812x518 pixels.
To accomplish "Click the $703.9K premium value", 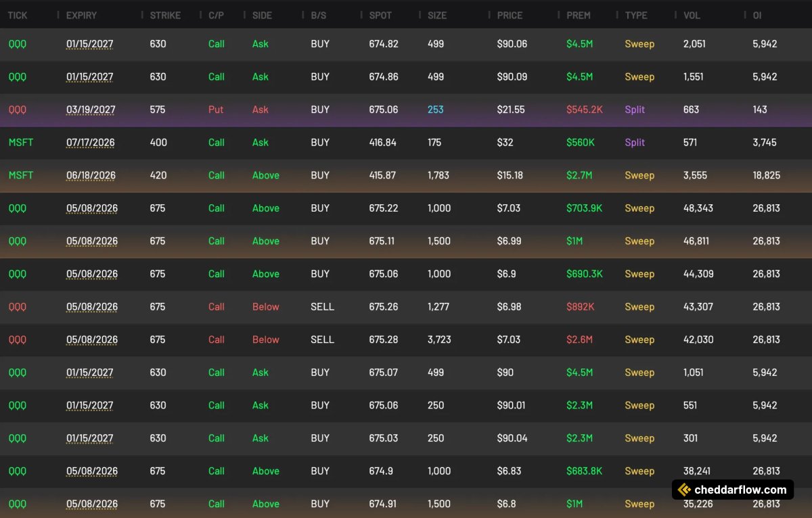I will [x=584, y=208].
